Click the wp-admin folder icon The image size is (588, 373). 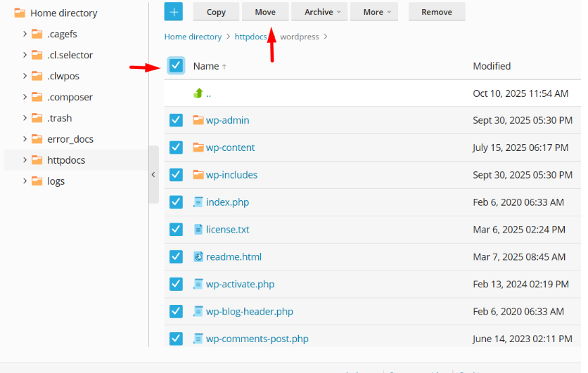[x=198, y=120]
